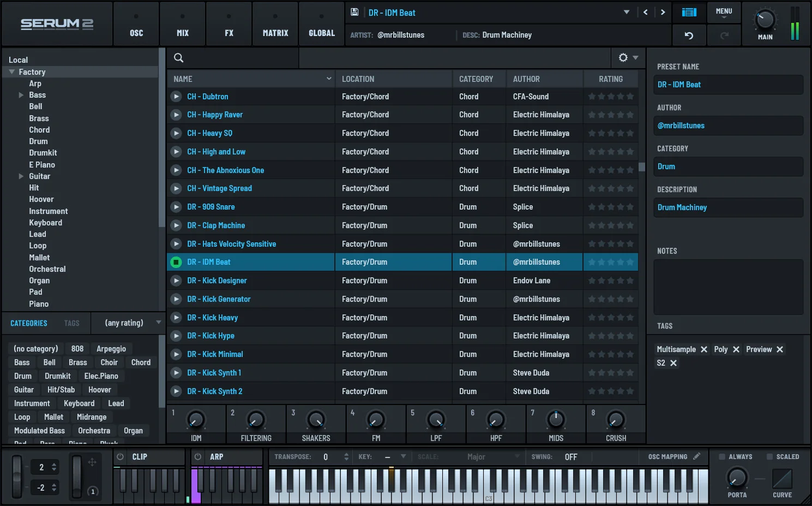
Task: Open the MENU button
Action: click(724, 12)
